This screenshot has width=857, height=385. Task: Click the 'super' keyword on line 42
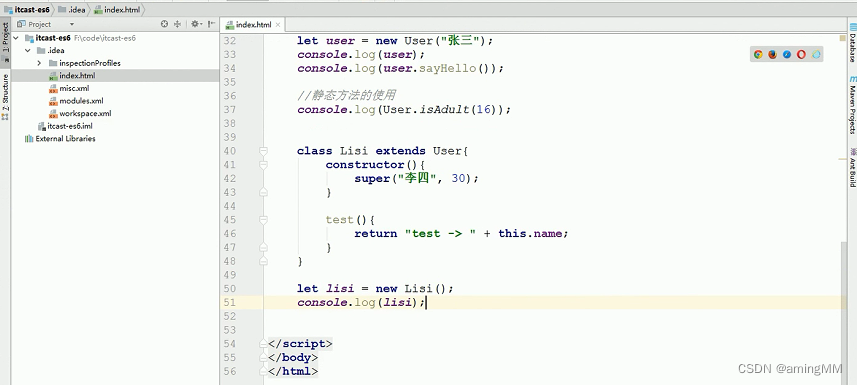[x=372, y=178]
